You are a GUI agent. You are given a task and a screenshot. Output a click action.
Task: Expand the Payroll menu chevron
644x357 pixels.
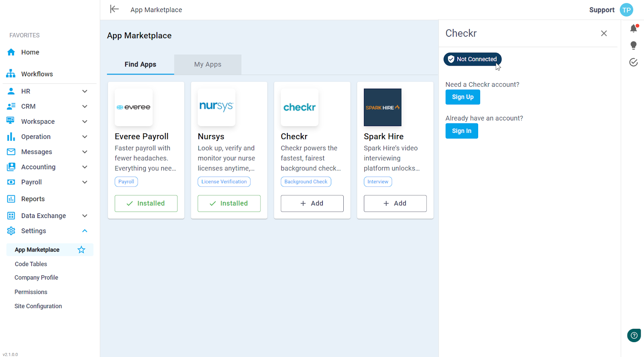click(x=85, y=182)
